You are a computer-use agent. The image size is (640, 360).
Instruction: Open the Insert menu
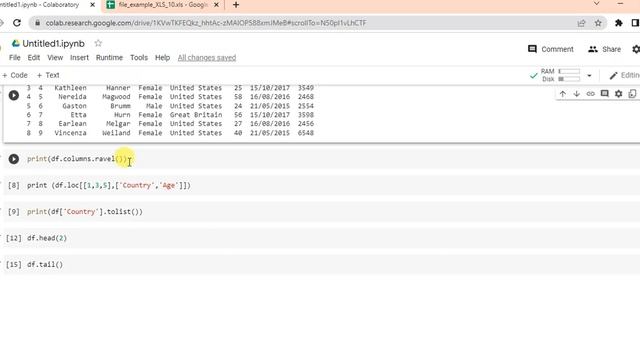tap(79, 58)
